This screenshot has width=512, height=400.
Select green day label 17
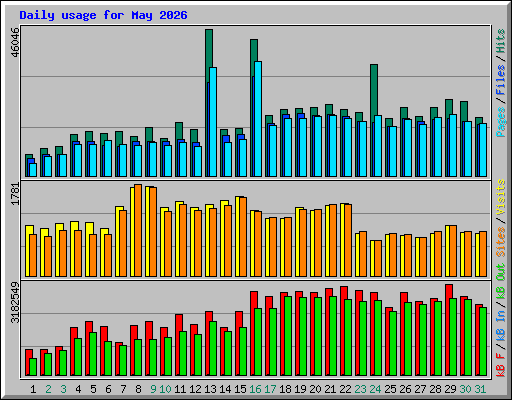270,389
